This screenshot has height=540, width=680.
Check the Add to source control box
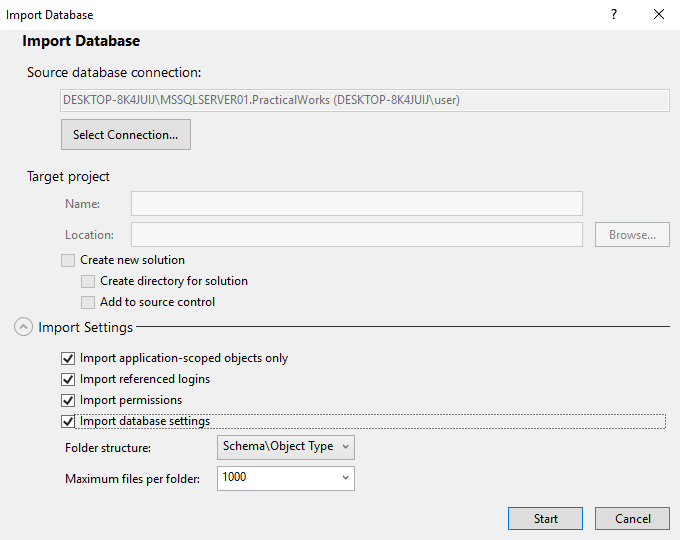coord(88,302)
